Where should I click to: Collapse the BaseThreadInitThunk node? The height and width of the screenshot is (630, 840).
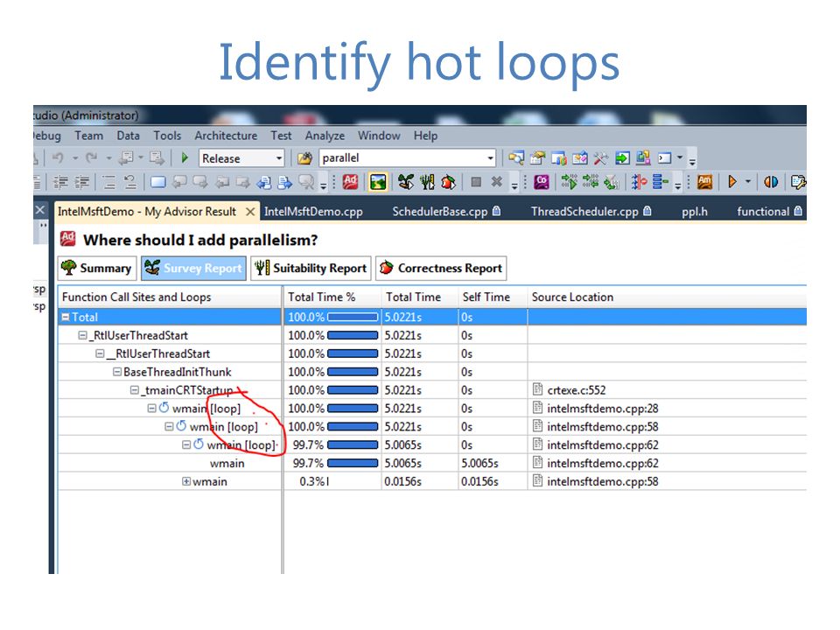click(117, 372)
